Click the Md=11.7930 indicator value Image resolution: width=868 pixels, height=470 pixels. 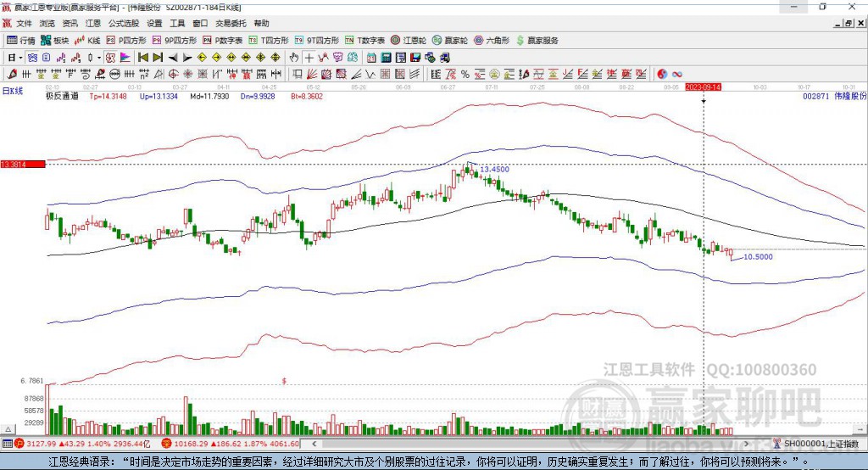tap(209, 96)
